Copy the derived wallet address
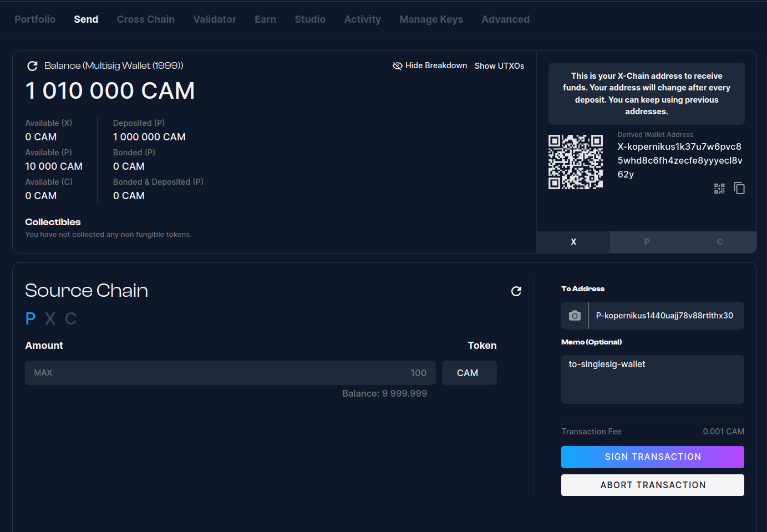The height and width of the screenshot is (532, 767). coord(739,189)
